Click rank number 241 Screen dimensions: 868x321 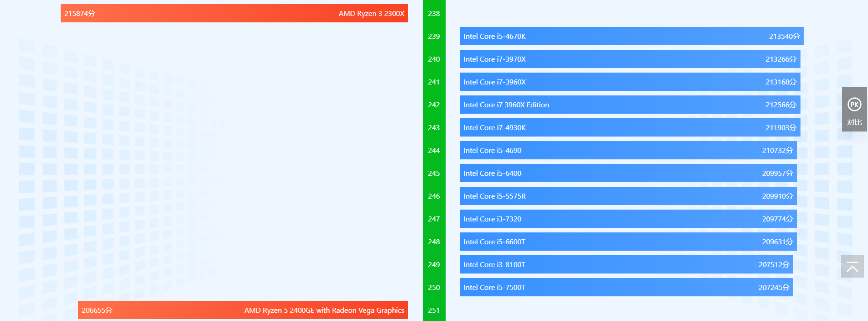click(x=434, y=82)
